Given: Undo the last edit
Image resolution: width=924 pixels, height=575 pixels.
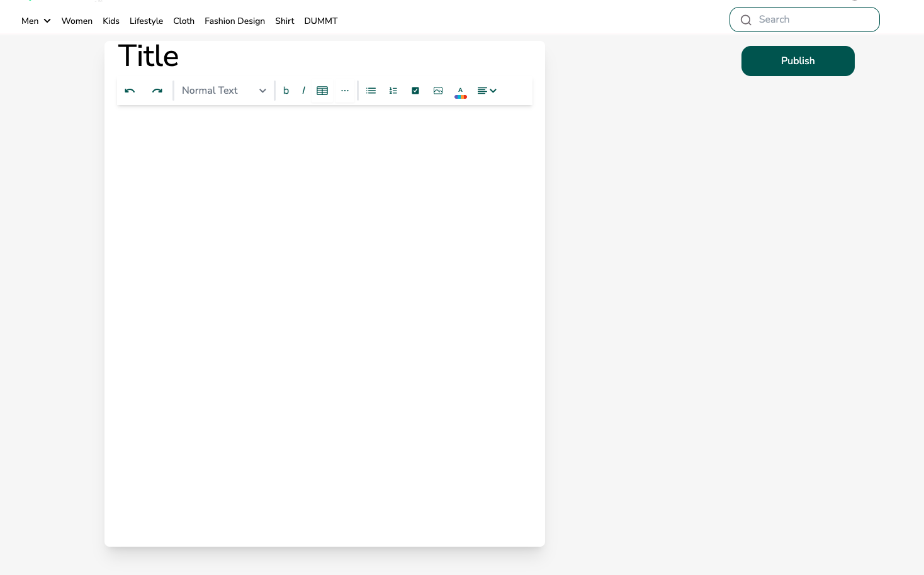Looking at the screenshot, I should [130, 91].
